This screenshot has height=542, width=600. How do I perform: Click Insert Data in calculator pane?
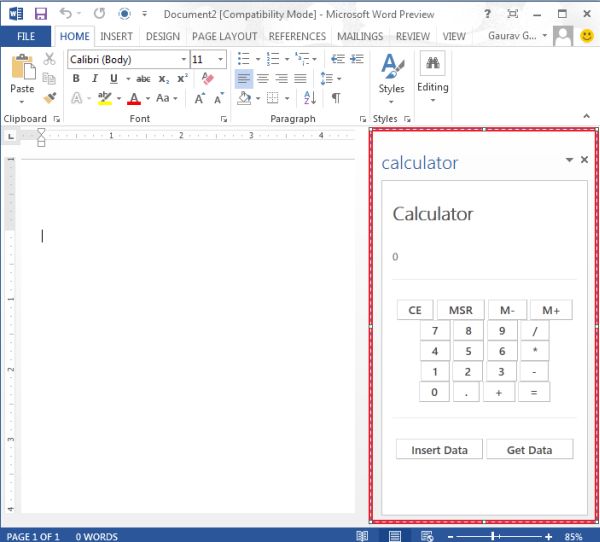click(x=439, y=449)
